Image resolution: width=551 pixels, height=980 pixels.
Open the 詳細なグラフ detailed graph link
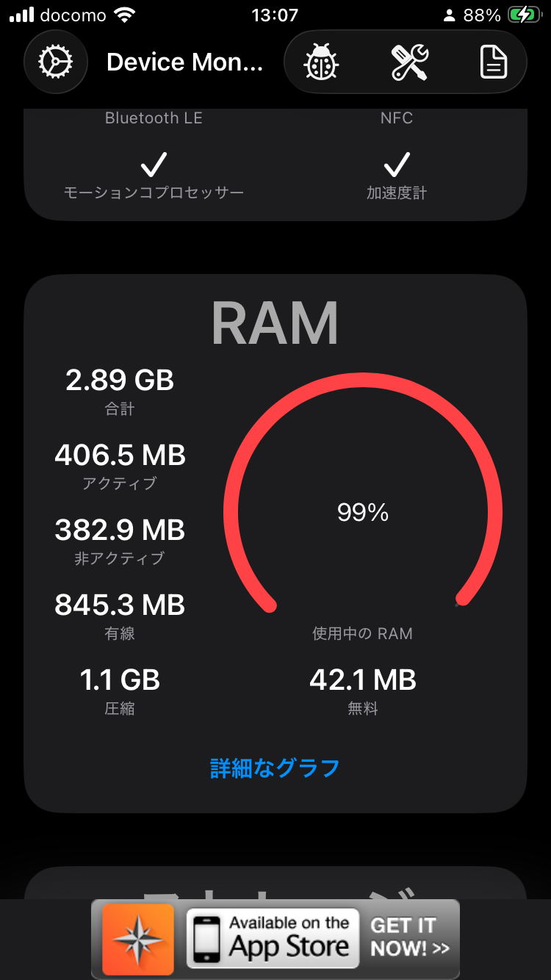[x=275, y=768]
